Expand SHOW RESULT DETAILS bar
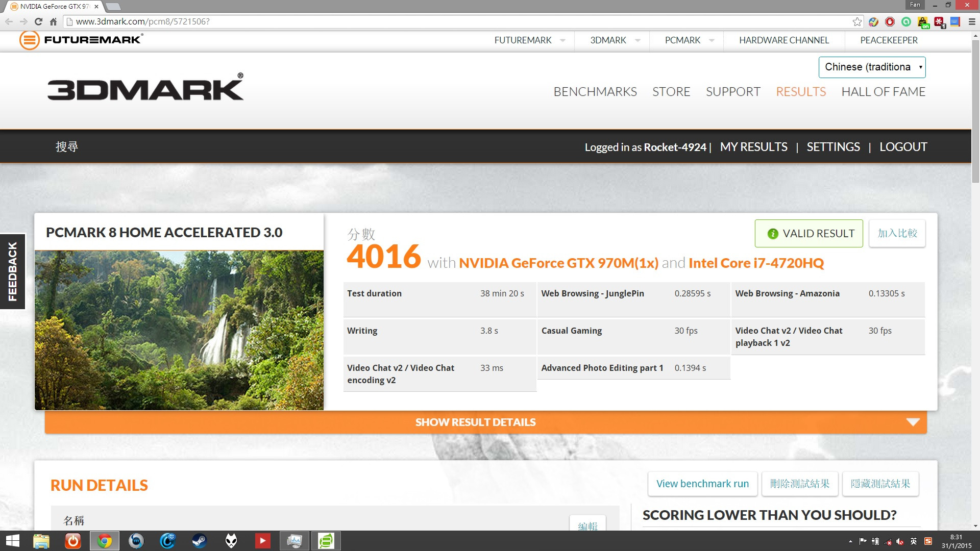Screen dimensions: 980x551 485,422
